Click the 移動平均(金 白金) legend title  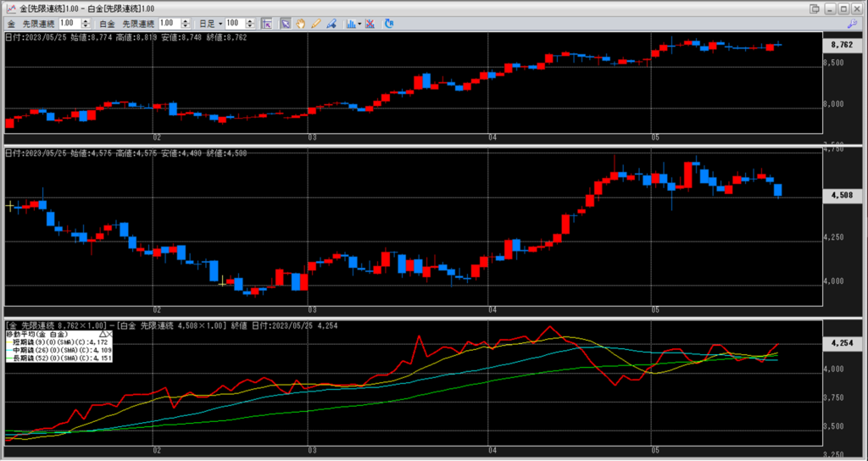37,334
